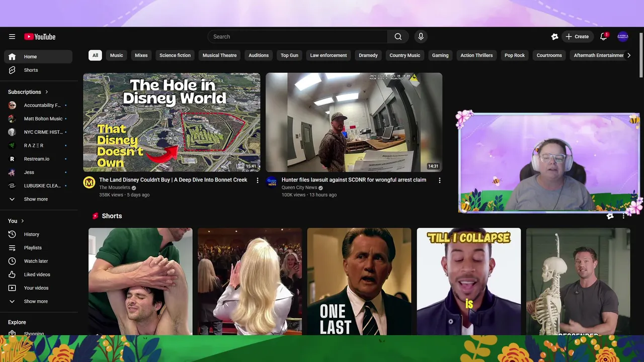This screenshot has width=644, height=362.
Task: Start voice search with microphone icon
Action: tap(421, 37)
